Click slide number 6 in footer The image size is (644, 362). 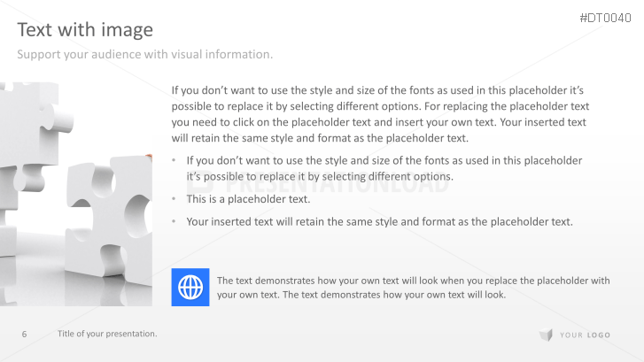(25, 334)
